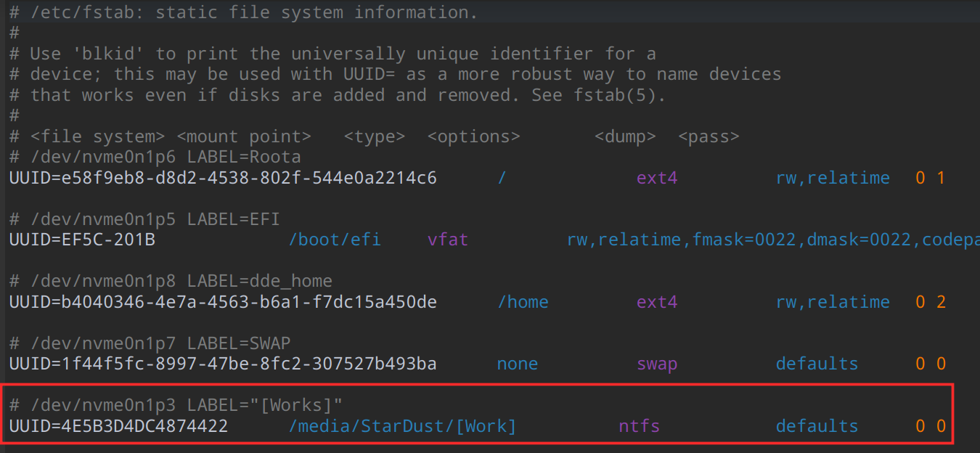Click the swap UUID 1f44f5fc entry
Screen dimensions: 980x453
(223, 364)
